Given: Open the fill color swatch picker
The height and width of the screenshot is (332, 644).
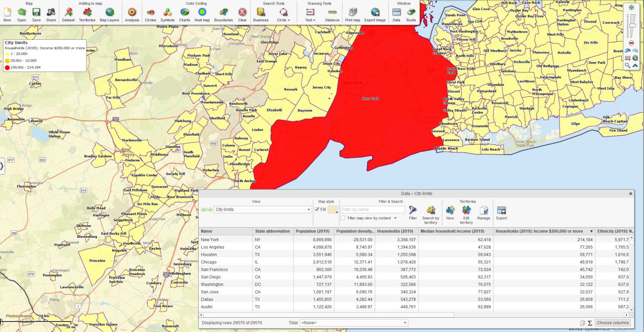Looking at the screenshot, I should pos(333,209).
